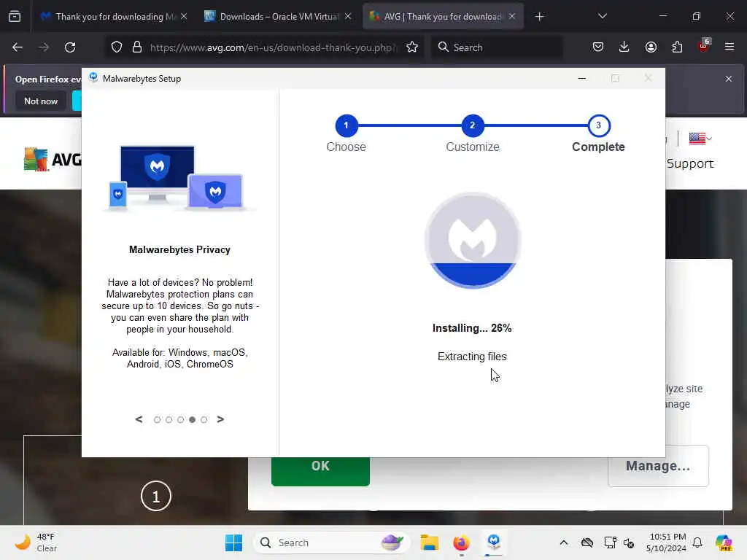Reload the AVG page
Screen dimensions: 747x560
click(x=70, y=47)
